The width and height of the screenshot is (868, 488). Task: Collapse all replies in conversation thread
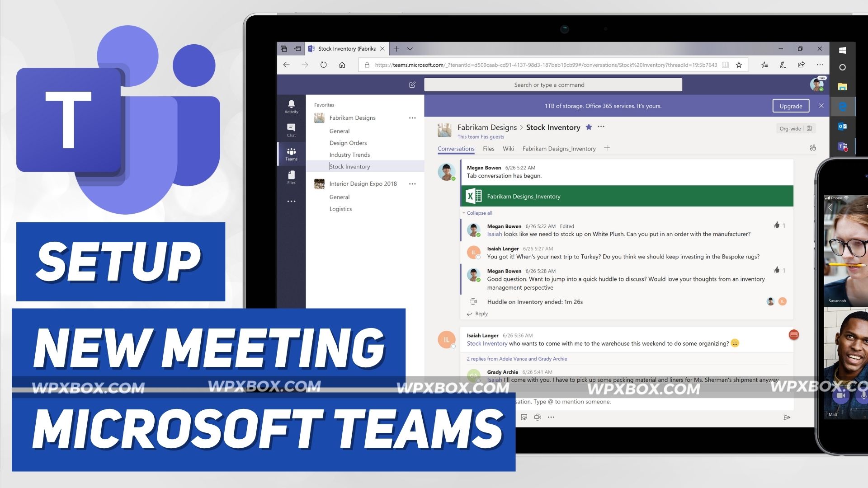477,213
